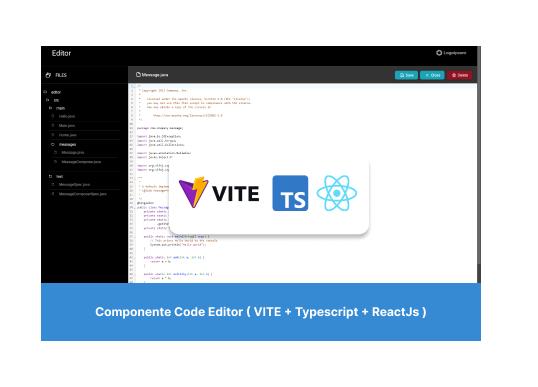Select Message.java under messages folder

click(73, 152)
